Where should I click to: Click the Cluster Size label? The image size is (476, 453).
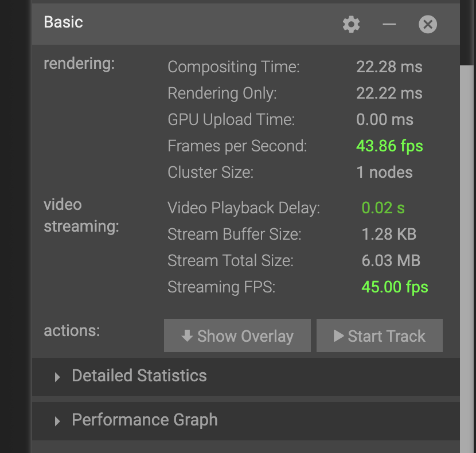(x=210, y=172)
